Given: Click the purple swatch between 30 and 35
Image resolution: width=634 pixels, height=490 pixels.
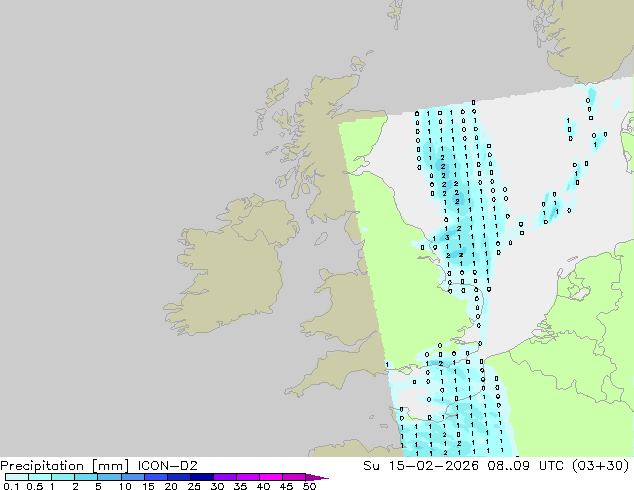Looking at the screenshot, I should tap(224, 477).
